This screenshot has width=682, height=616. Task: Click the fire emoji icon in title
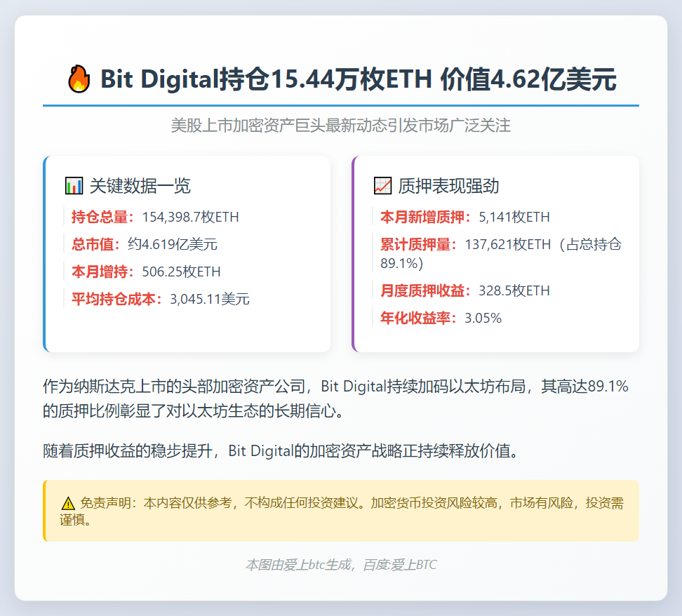pos(79,79)
